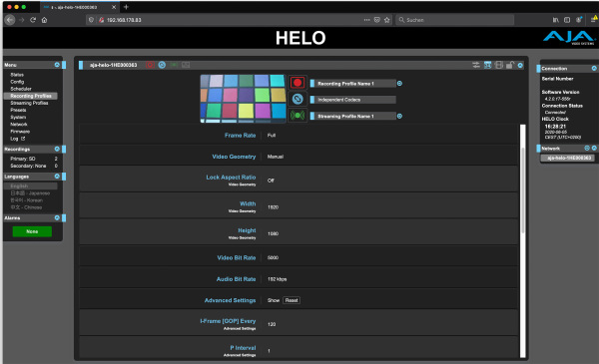The height and width of the screenshot is (364, 599).
Task: Click the blue highlighted view icon in panel header
Action: coord(487,65)
